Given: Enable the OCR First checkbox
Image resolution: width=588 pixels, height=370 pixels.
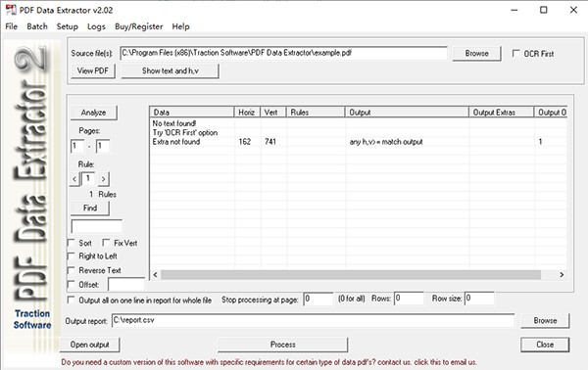Looking at the screenshot, I should [x=516, y=54].
